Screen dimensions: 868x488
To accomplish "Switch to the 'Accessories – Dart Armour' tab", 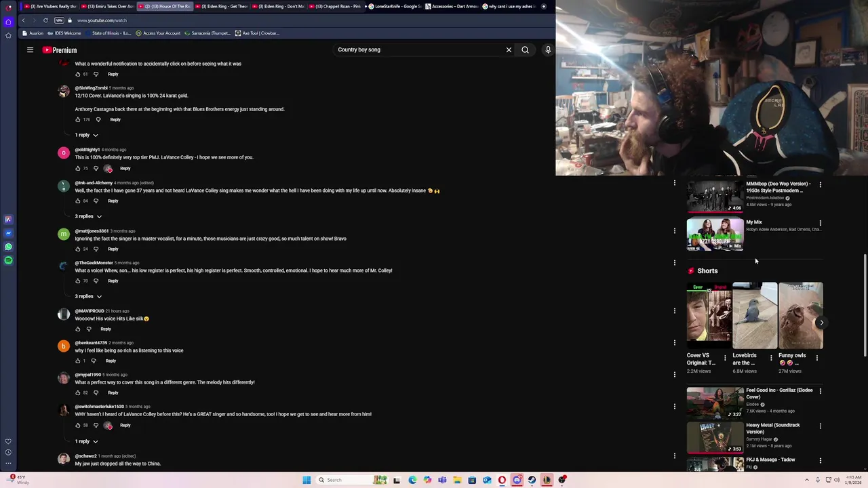I will [x=452, y=6].
